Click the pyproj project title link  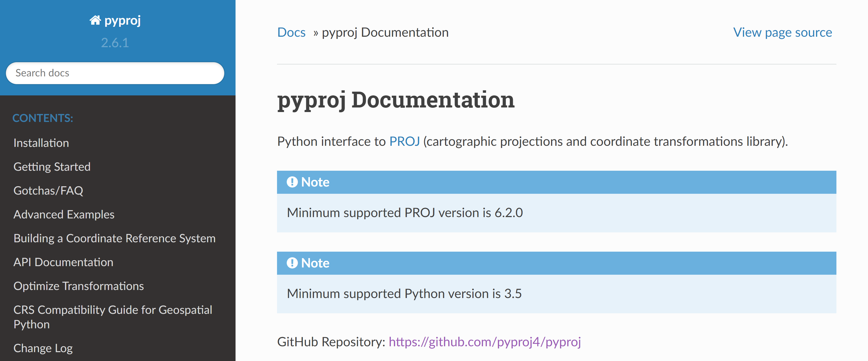pos(122,21)
